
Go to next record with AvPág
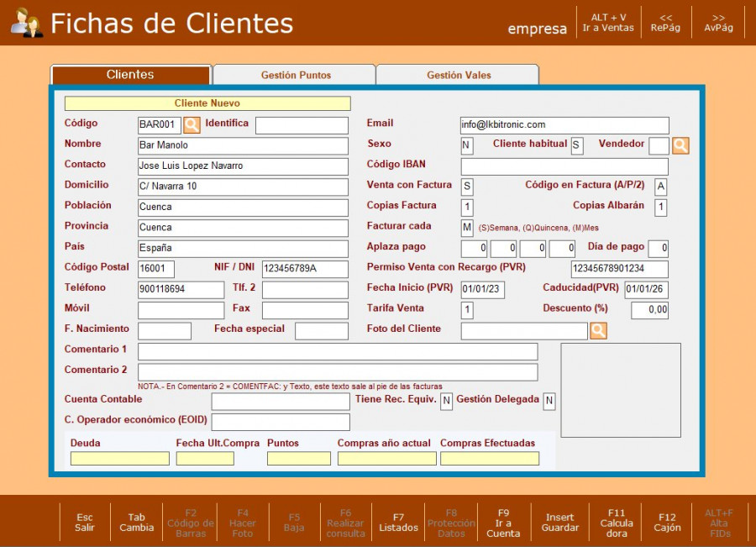pos(718,22)
